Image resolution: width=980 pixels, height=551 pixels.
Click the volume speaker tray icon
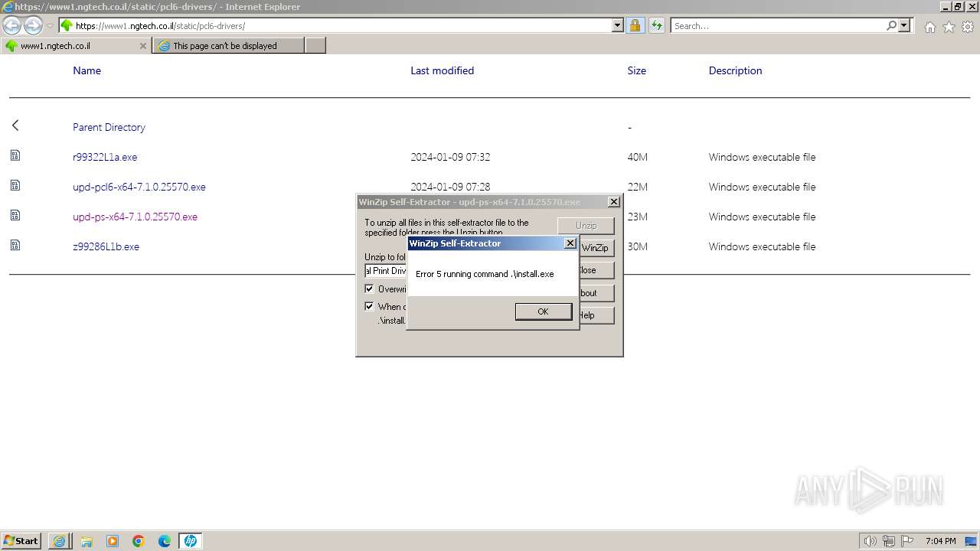click(x=870, y=541)
